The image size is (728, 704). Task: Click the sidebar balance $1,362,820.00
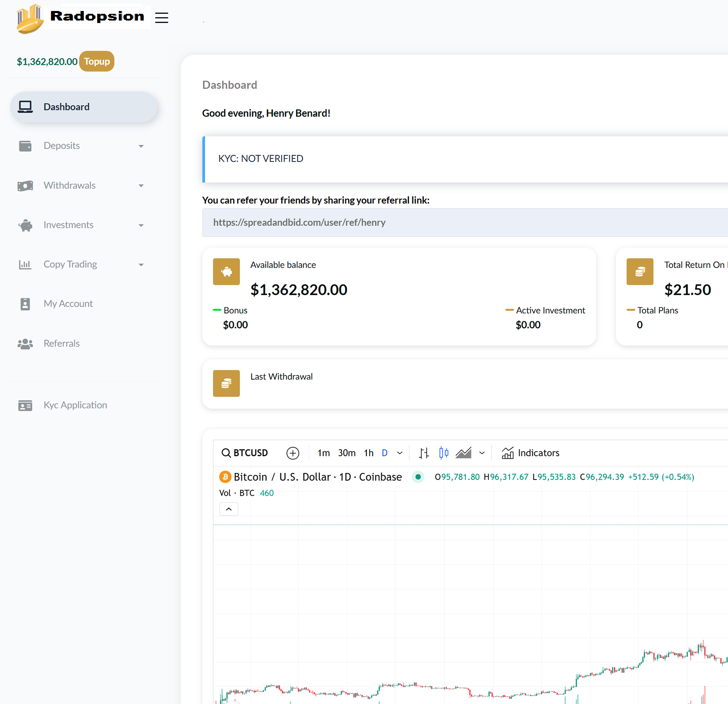[x=47, y=61]
